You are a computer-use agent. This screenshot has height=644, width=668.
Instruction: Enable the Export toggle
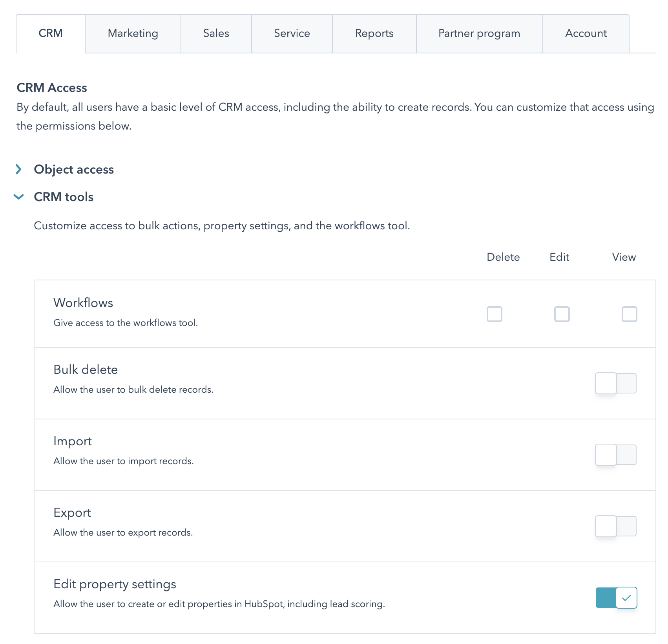click(615, 526)
